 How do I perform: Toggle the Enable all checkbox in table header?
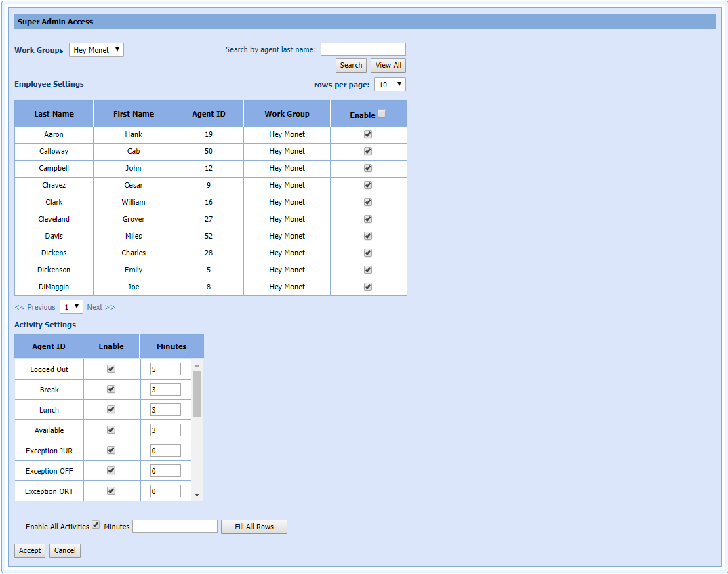click(x=382, y=114)
